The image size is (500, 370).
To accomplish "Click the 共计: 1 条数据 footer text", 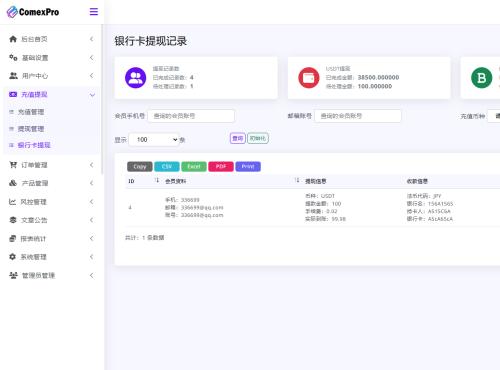I will [144, 238].
